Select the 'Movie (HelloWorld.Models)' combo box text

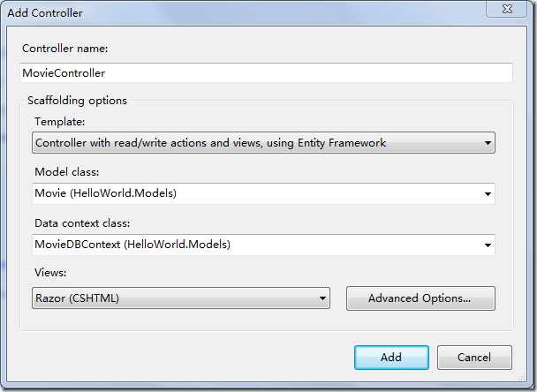[105, 193]
